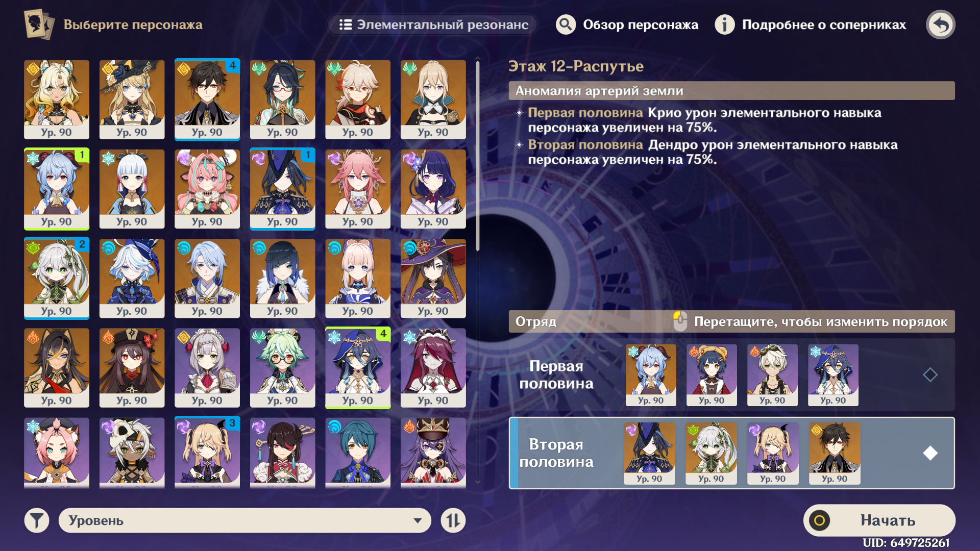Open Подробнее о соперниках details
Screen dimensions: 980x551
click(824, 24)
